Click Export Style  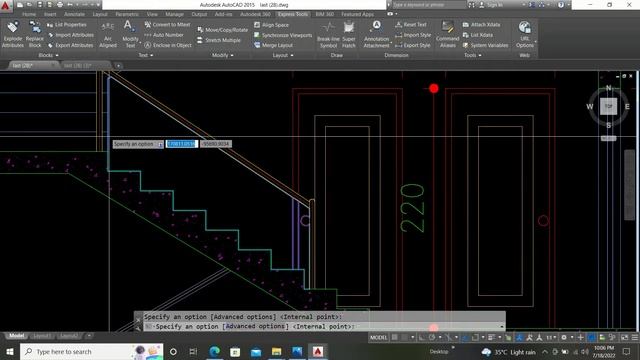(413, 45)
